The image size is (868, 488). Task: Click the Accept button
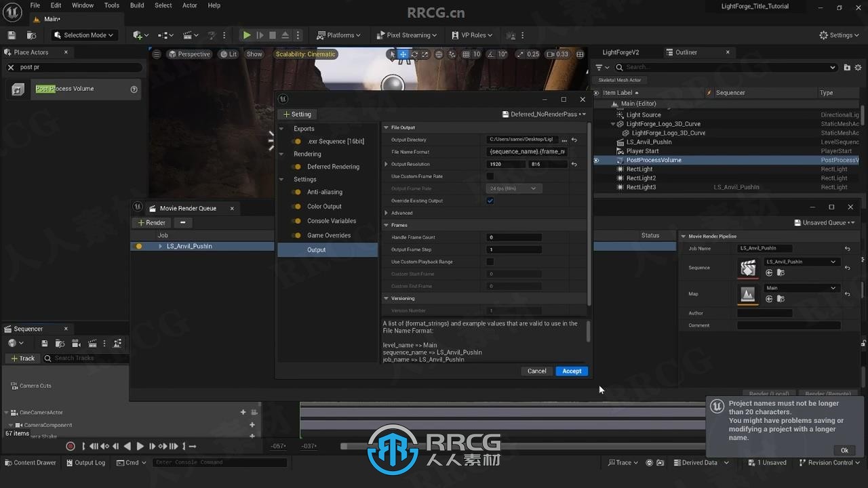coord(572,371)
